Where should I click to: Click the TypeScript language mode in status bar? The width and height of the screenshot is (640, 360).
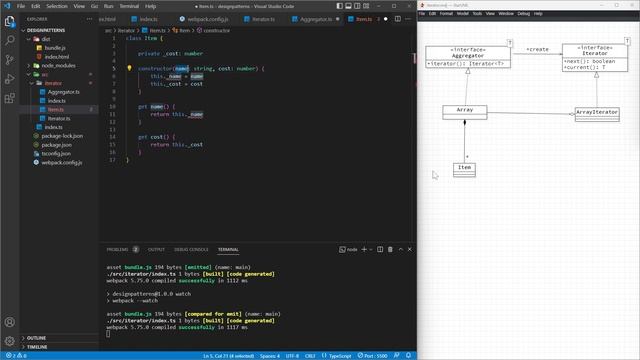tap(340, 356)
